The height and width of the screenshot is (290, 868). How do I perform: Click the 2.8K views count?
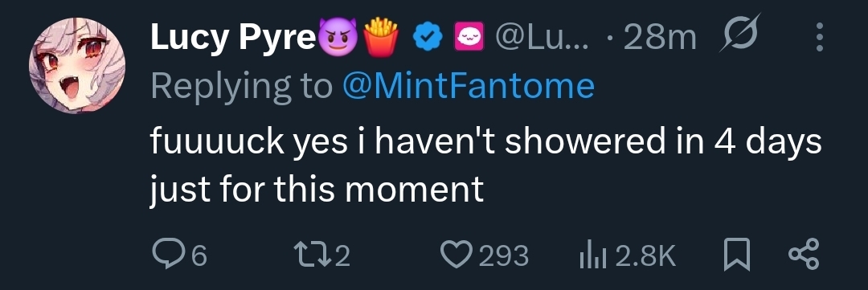(645, 256)
